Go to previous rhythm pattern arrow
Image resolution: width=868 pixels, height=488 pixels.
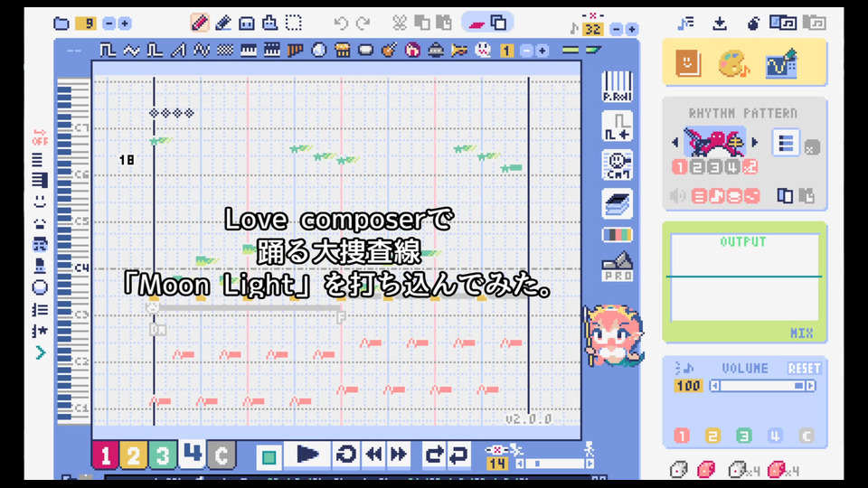675,143
